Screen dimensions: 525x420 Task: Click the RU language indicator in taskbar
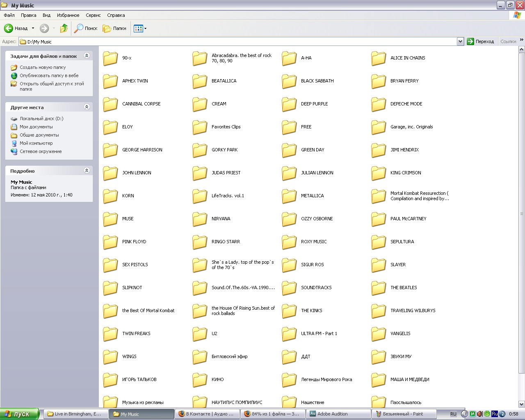click(453, 414)
